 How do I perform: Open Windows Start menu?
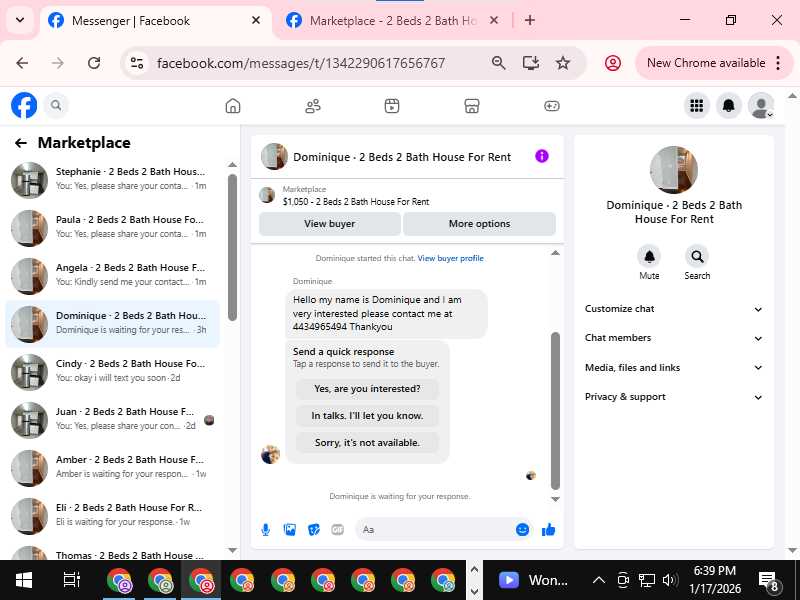(x=23, y=580)
